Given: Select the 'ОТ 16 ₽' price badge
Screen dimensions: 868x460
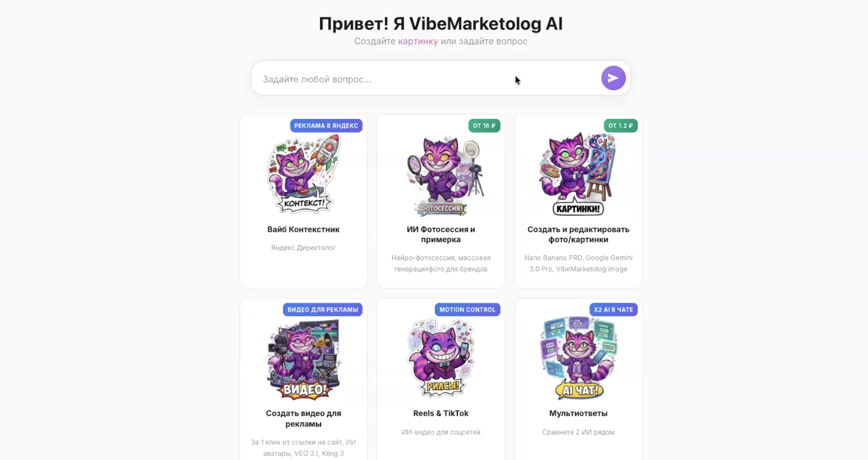Looking at the screenshot, I should 484,126.
